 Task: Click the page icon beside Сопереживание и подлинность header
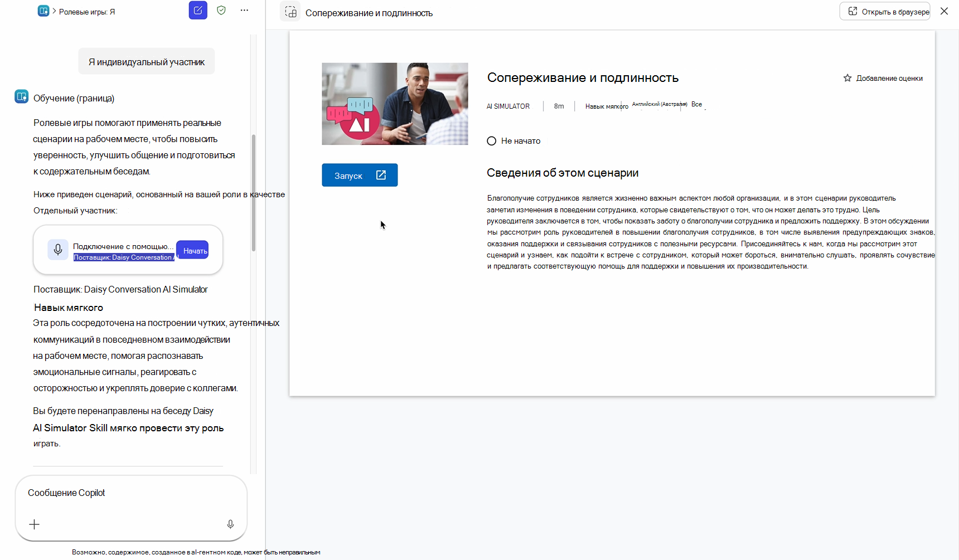pyautogui.click(x=290, y=12)
